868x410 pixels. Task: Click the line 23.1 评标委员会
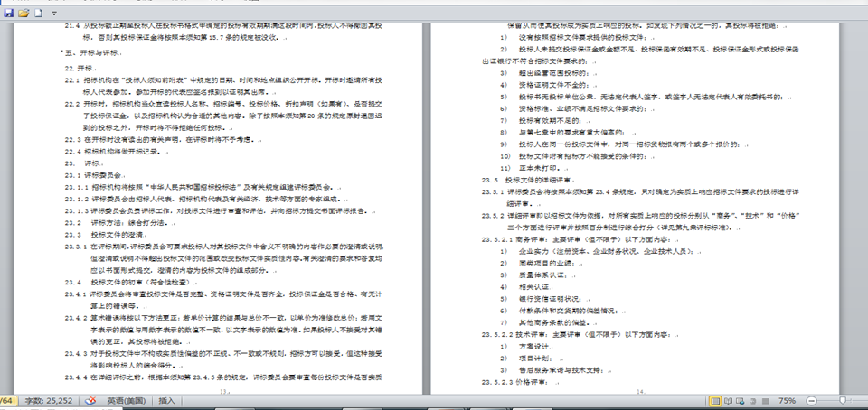click(91, 175)
